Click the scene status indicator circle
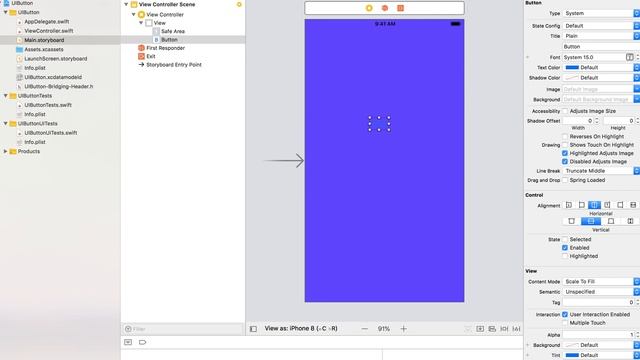Screen dimensions: 640x360 point(239,4)
